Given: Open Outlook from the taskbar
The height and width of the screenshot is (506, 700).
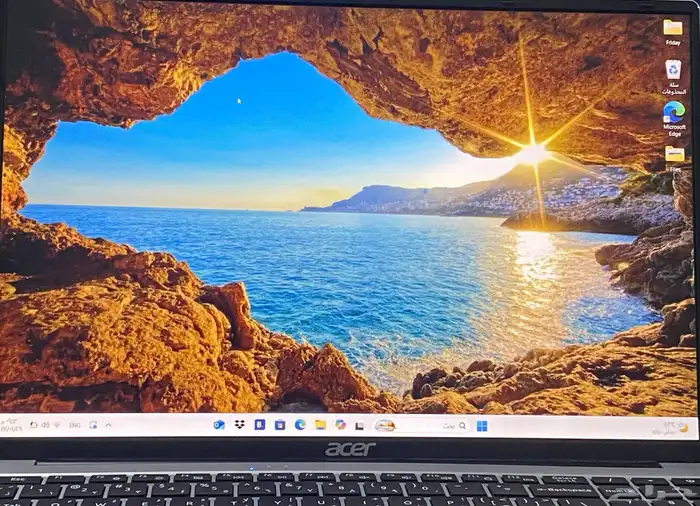Looking at the screenshot, I should point(219,425).
